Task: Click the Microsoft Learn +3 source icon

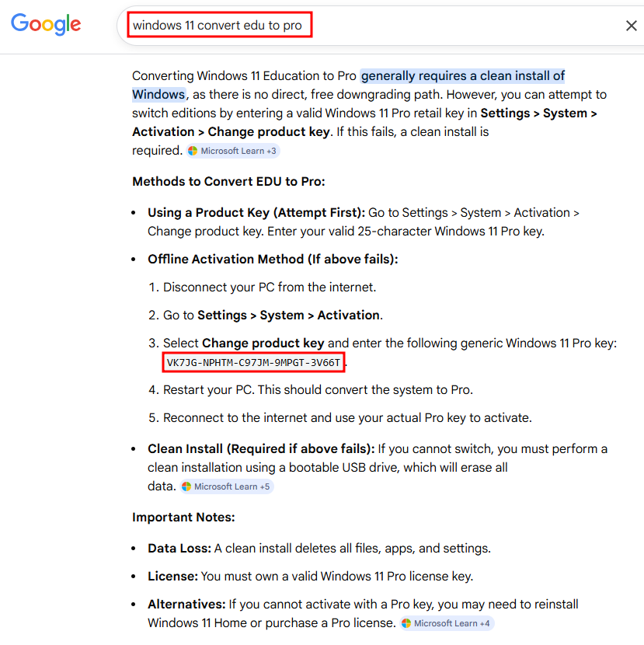Action: point(193,151)
